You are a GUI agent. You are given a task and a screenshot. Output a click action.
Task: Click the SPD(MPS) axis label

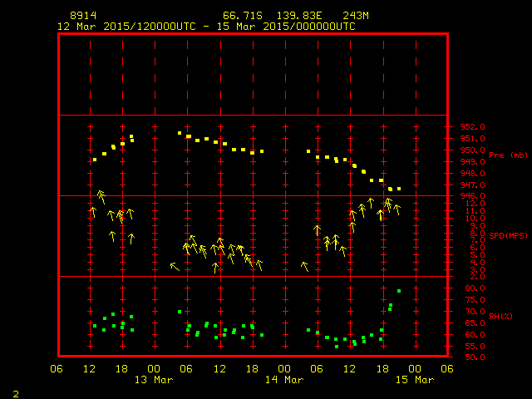tap(508, 236)
